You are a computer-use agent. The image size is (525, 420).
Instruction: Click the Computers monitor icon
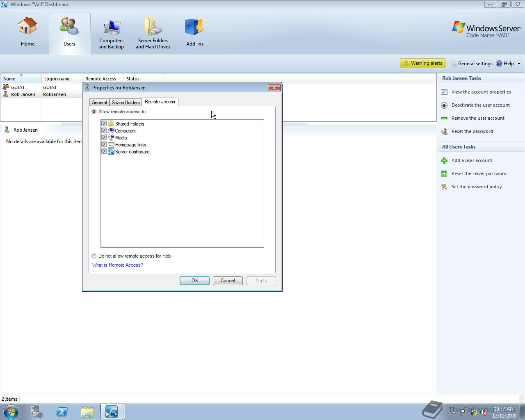[x=111, y=130]
